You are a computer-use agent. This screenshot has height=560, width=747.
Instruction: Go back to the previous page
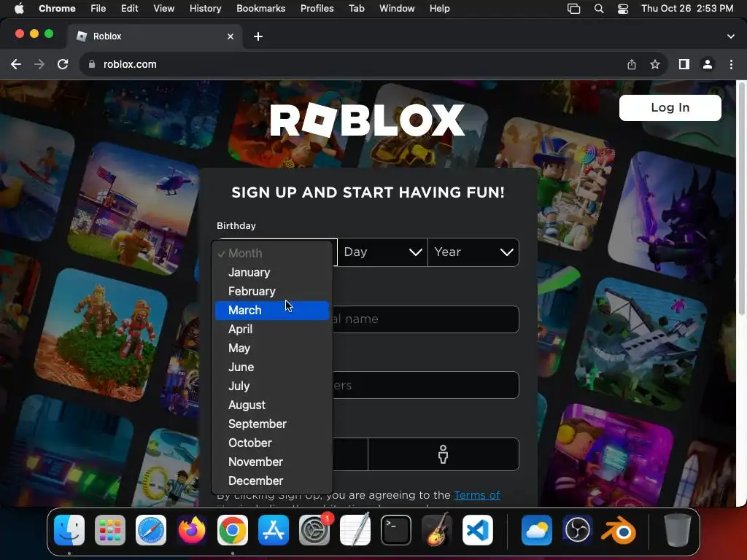click(16, 64)
